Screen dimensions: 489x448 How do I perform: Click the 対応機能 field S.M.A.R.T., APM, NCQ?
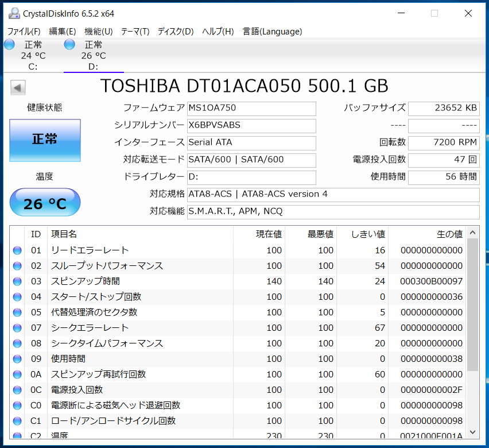point(333,212)
